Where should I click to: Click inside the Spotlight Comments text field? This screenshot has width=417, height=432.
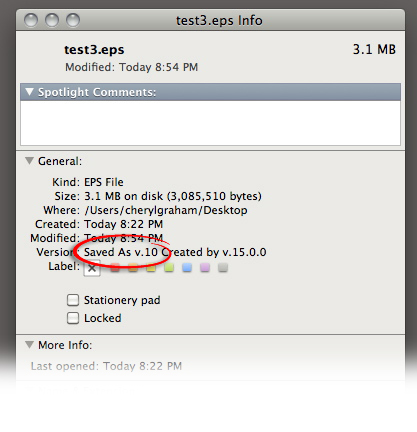(x=210, y=123)
